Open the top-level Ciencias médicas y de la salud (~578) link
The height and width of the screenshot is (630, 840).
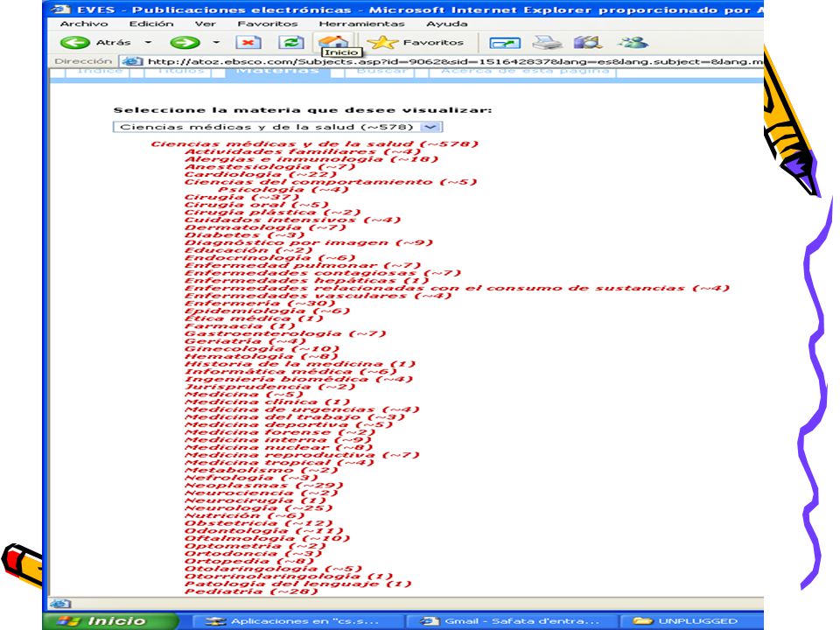pyautogui.click(x=314, y=143)
